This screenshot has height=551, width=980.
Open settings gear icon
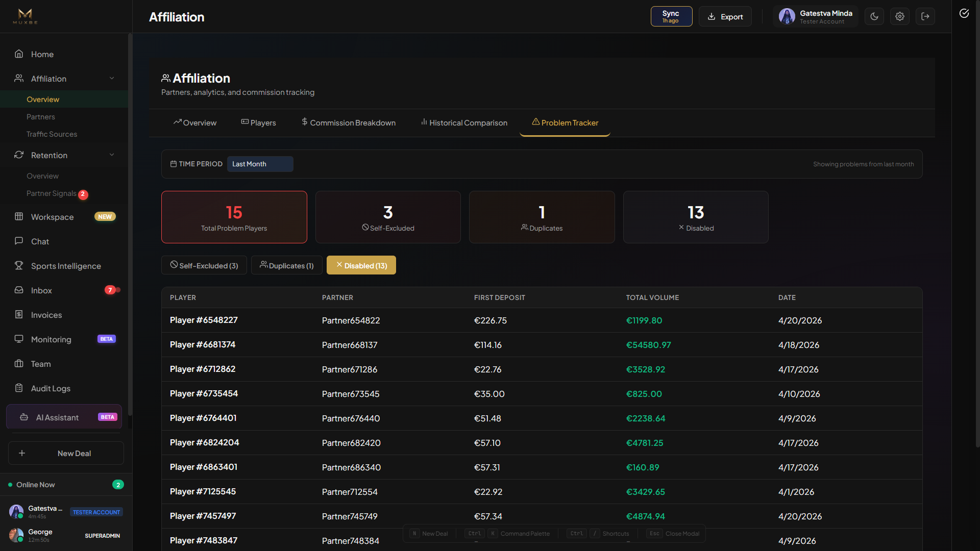[x=900, y=16]
